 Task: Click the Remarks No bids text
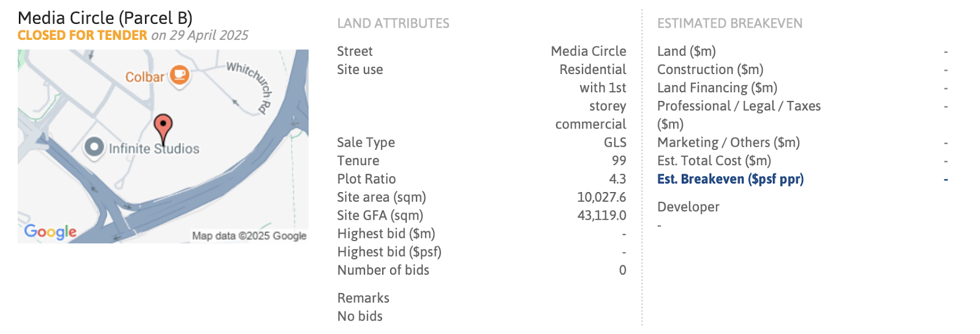pyautogui.click(x=363, y=307)
